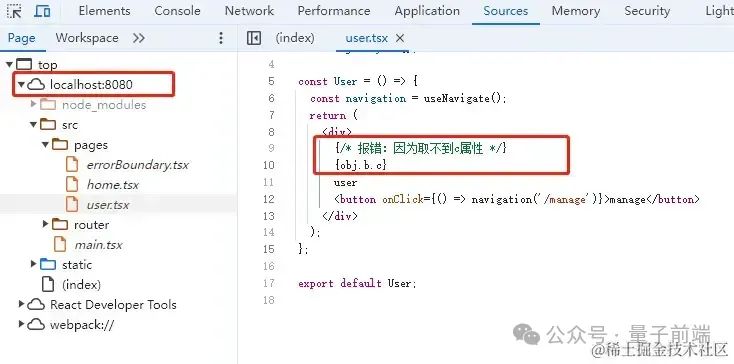Expand the webpack:// node arrow
Screen dimensions: 734x364
(21, 324)
